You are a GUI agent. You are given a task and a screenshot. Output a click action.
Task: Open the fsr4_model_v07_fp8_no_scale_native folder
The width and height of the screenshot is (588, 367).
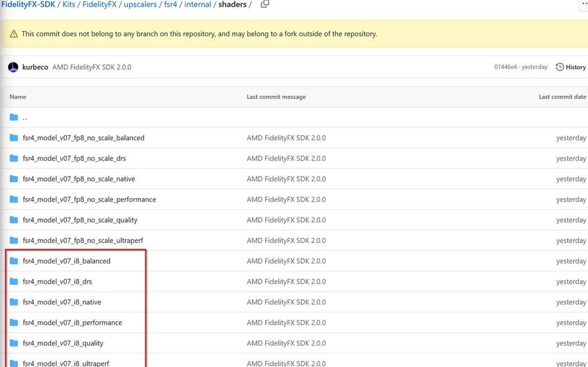pyautogui.click(x=79, y=179)
